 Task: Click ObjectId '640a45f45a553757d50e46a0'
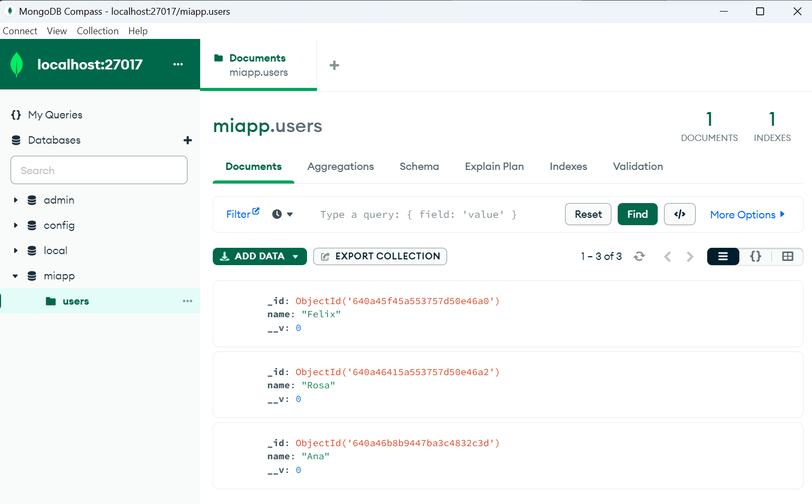(398, 301)
